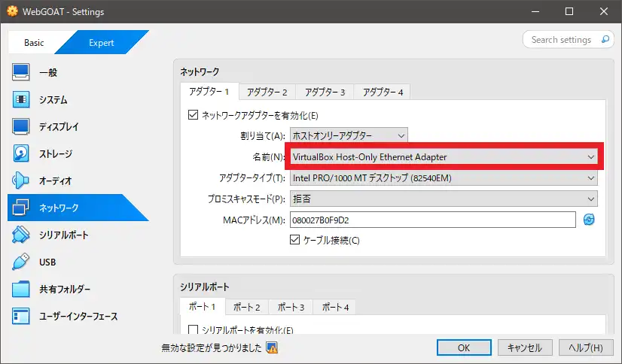The width and height of the screenshot is (622, 364).
Task: Select the ポート 1 tab
Action: click(x=203, y=307)
